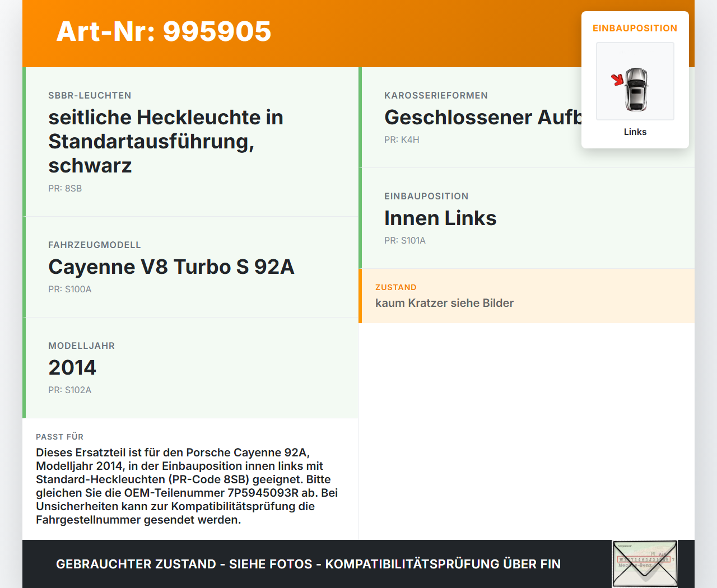Click the 'PR: K4H' code
Viewport: 717px width, 588px height.
pyautogui.click(x=402, y=139)
